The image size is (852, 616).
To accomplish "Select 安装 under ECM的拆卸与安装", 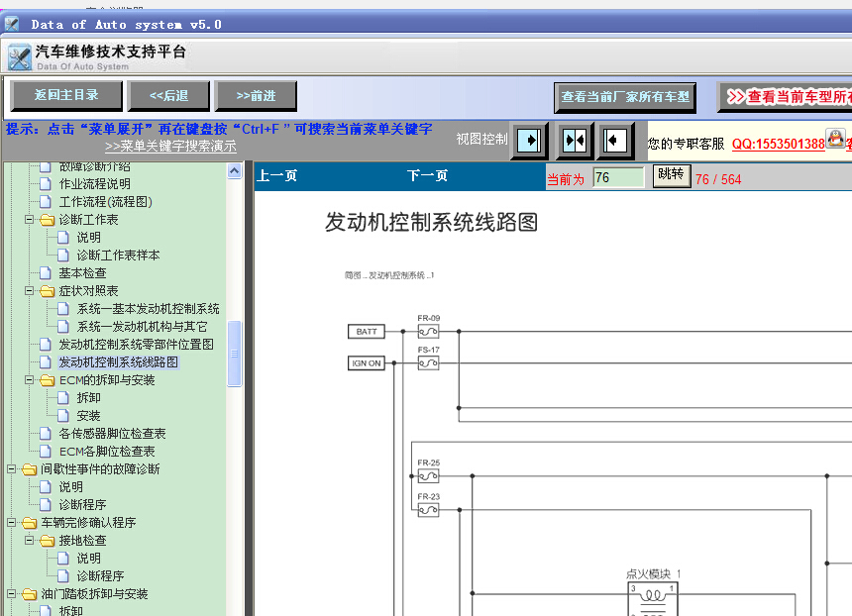I will [x=88, y=416].
